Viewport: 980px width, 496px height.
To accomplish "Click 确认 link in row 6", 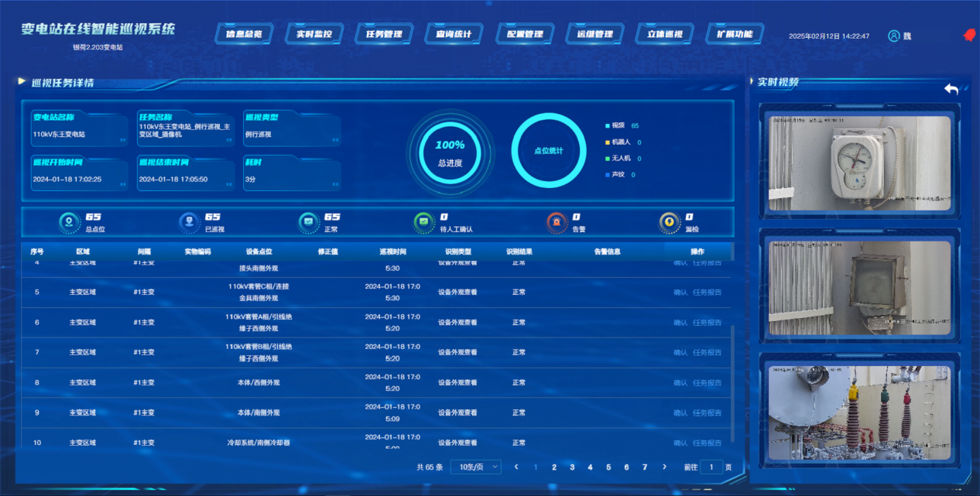I will 680,323.
